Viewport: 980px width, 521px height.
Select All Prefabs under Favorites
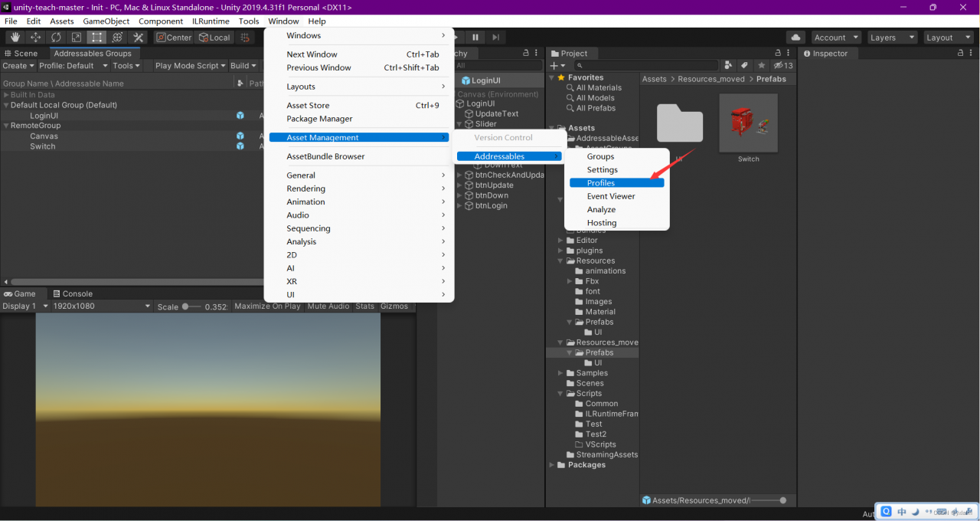(x=596, y=108)
